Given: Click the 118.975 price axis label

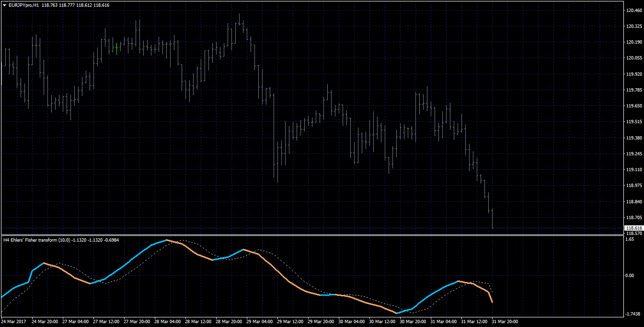Looking at the screenshot, I should (x=634, y=186).
